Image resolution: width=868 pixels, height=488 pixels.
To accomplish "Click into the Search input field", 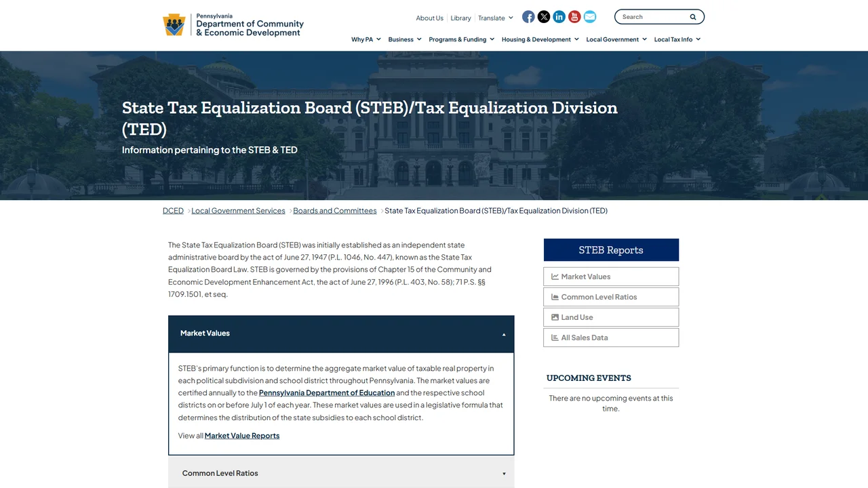I will pyautogui.click(x=654, y=17).
